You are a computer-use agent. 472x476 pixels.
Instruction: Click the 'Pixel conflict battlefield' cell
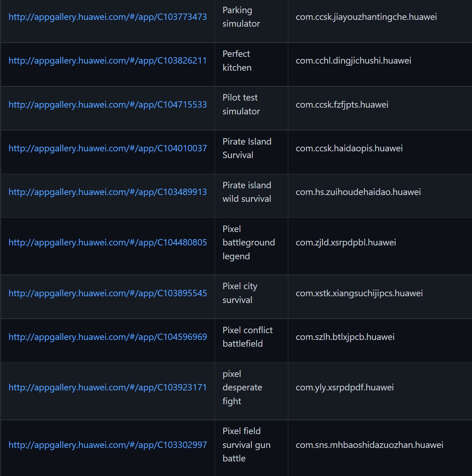(x=247, y=337)
